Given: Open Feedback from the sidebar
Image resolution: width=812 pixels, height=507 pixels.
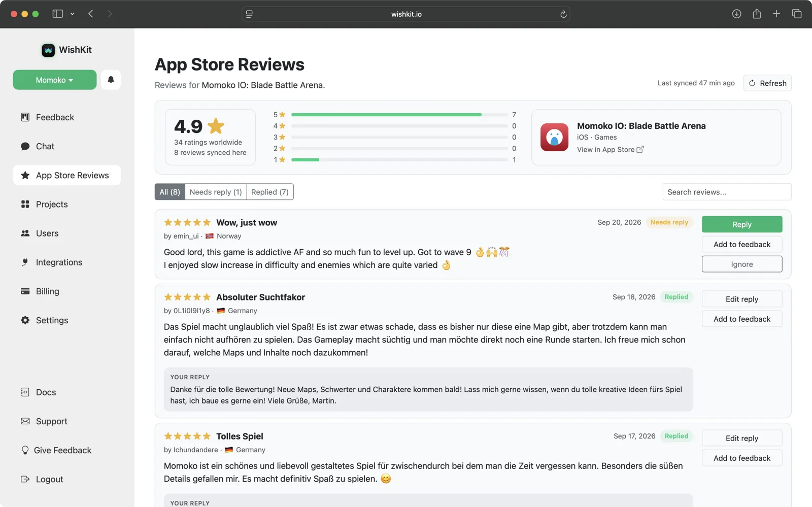Looking at the screenshot, I should coord(67,117).
